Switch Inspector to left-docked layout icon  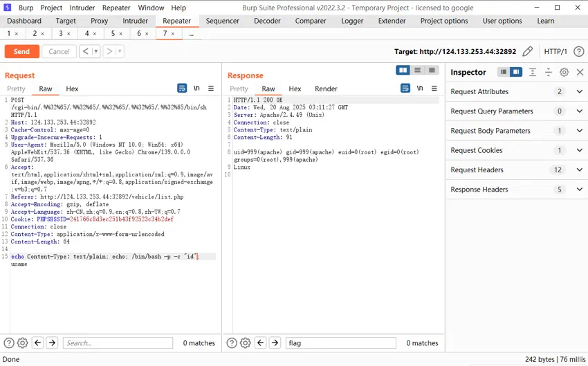point(504,72)
